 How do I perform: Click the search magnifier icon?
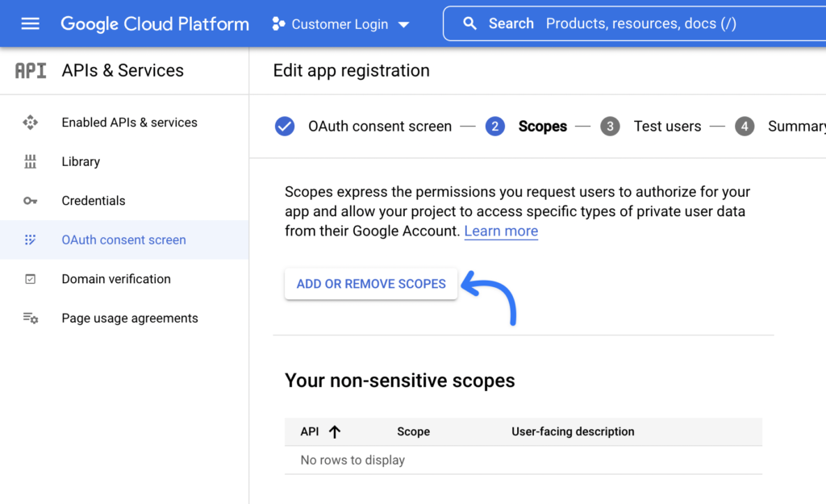click(x=470, y=23)
